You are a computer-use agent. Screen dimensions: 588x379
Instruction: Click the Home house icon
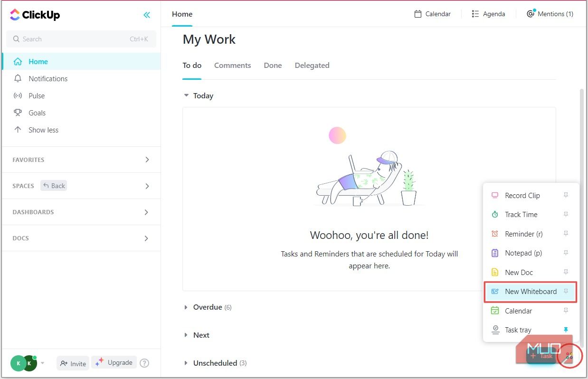pyautogui.click(x=18, y=61)
